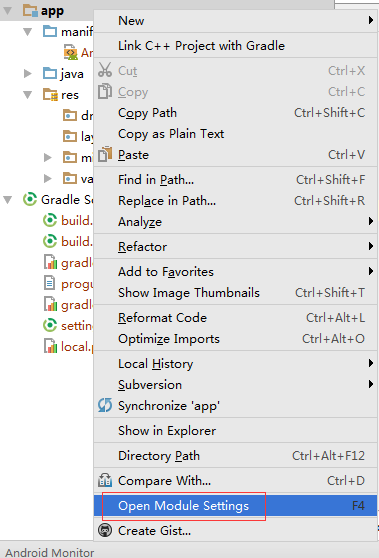Open the Local History submenu

(235, 364)
